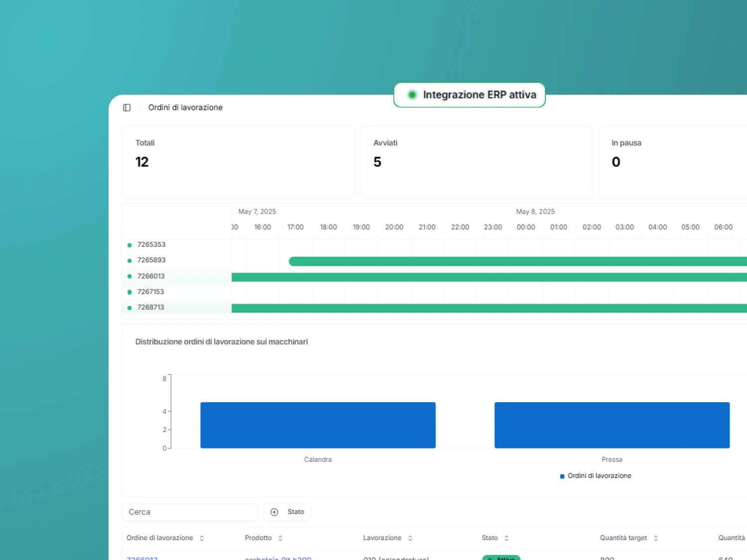747x560 pixels.
Task: Click the Integrazione ERP attiva badge
Action: click(470, 95)
